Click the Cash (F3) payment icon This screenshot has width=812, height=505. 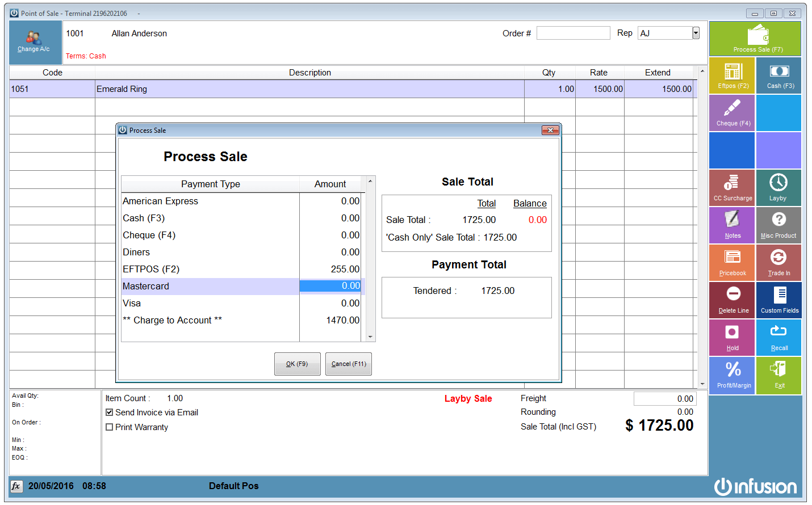(778, 75)
